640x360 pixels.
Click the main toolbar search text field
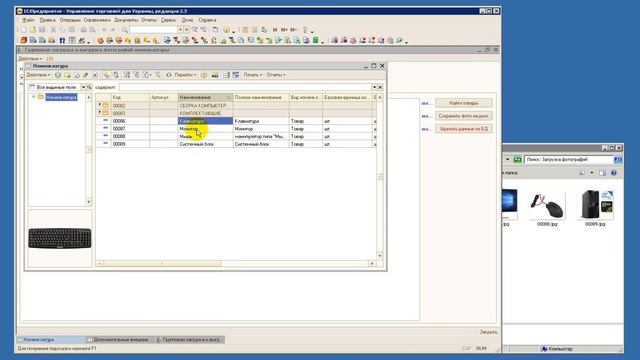pos(153,30)
